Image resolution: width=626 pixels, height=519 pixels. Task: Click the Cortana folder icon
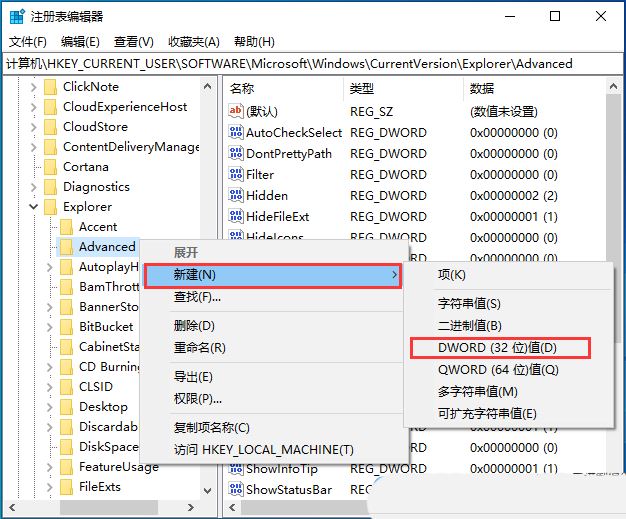pyautogui.click(x=50, y=167)
